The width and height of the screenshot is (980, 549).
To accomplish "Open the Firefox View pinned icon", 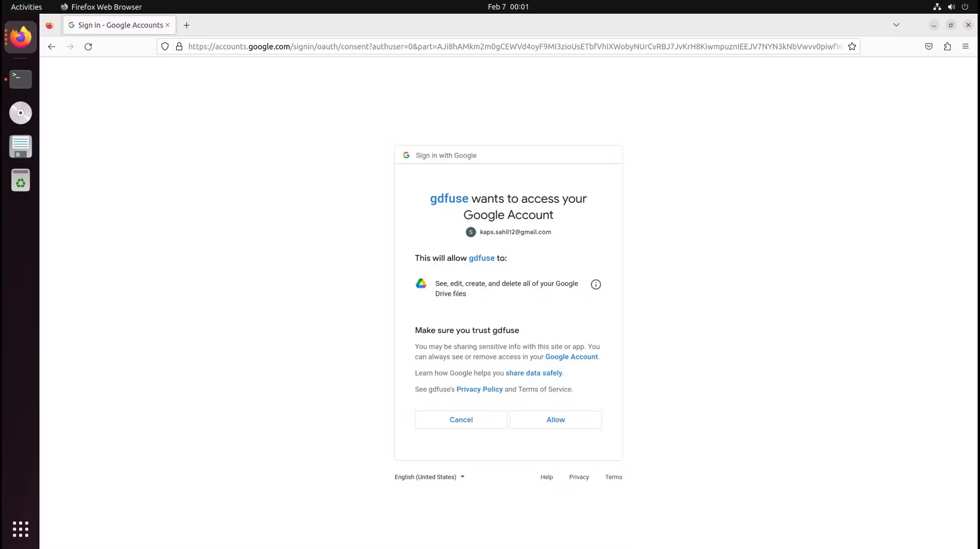I will click(50, 25).
